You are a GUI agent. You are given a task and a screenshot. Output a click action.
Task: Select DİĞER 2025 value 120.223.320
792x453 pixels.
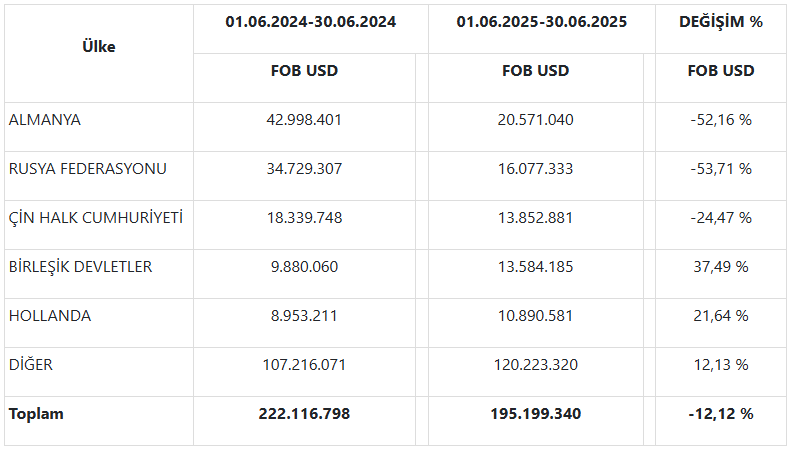[535, 364]
